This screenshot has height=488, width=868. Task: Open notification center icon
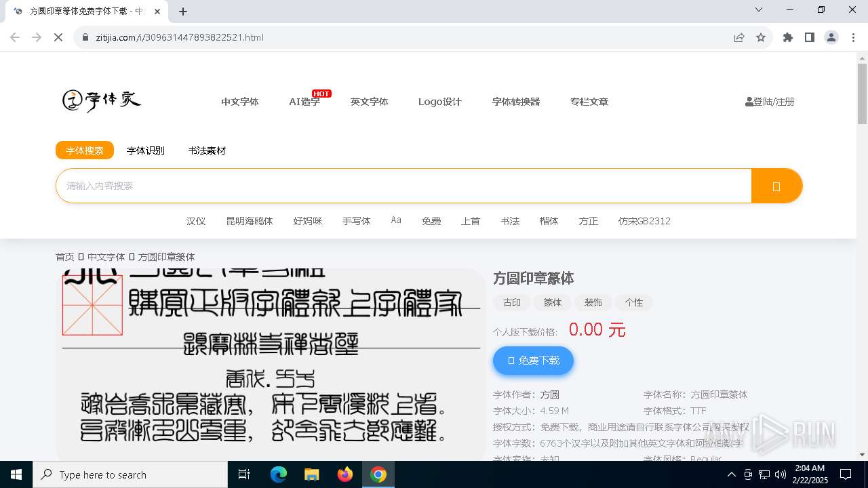pos(846,474)
